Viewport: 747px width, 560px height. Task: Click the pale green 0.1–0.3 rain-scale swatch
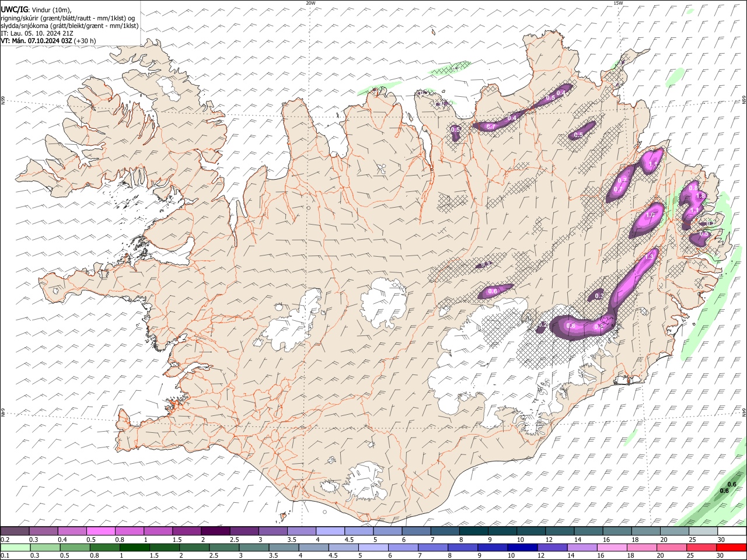[15, 547]
